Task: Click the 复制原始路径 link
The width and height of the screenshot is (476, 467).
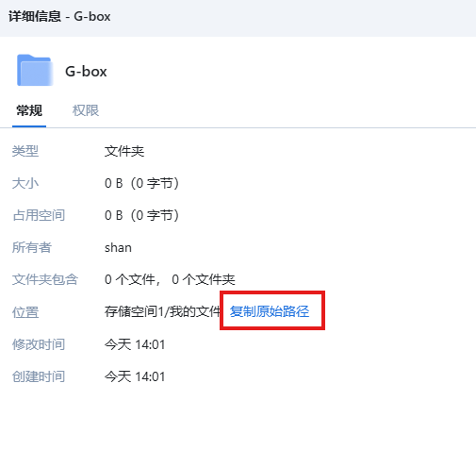Action: (x=270, y=311)
